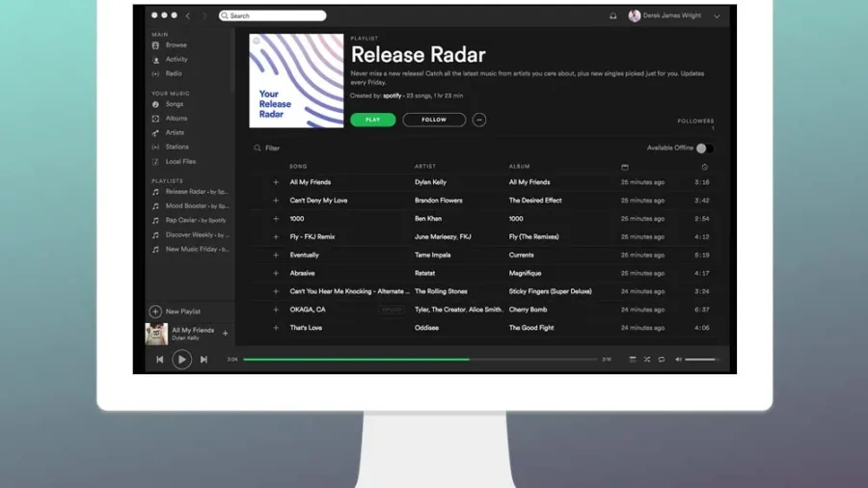
Task: Sort tracks by the duration clock column
Action: tap(704, 167)
